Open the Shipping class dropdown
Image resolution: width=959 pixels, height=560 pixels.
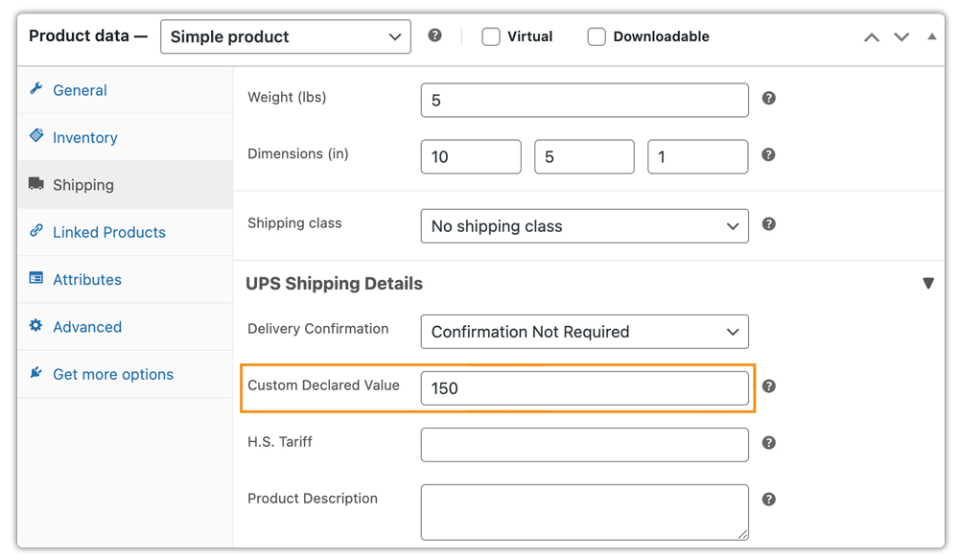584,225
